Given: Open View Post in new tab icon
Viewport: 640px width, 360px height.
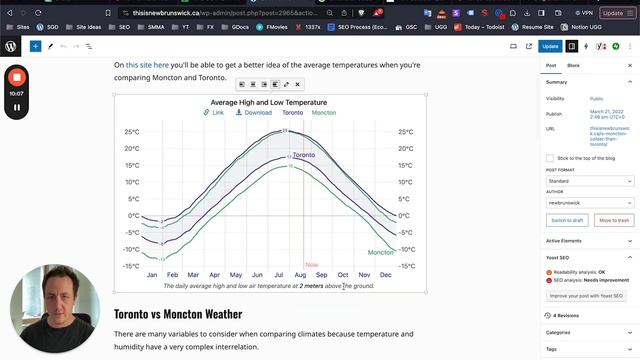Looking at the screenshot, I should (529, 47).
